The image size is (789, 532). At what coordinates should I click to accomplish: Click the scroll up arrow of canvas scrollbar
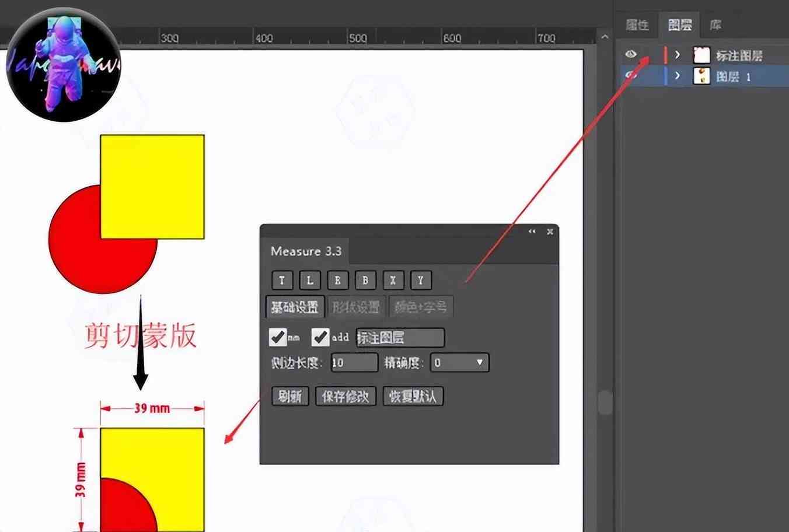pyautogui.click(x=605, y=37)
